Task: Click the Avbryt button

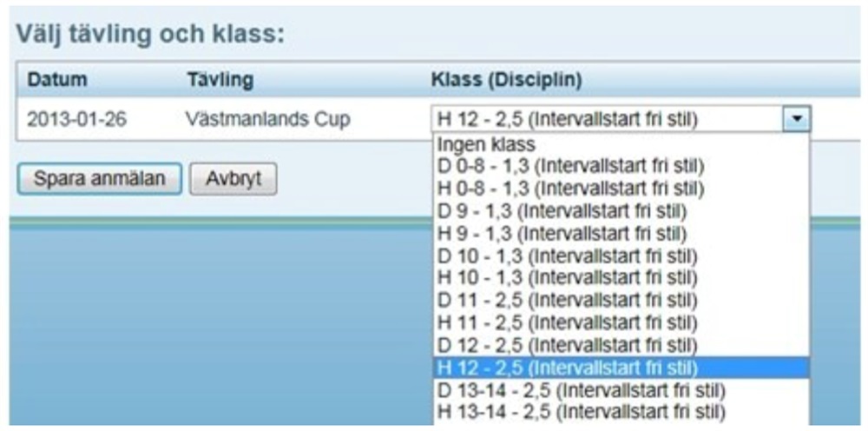Action: coord(233,178)
